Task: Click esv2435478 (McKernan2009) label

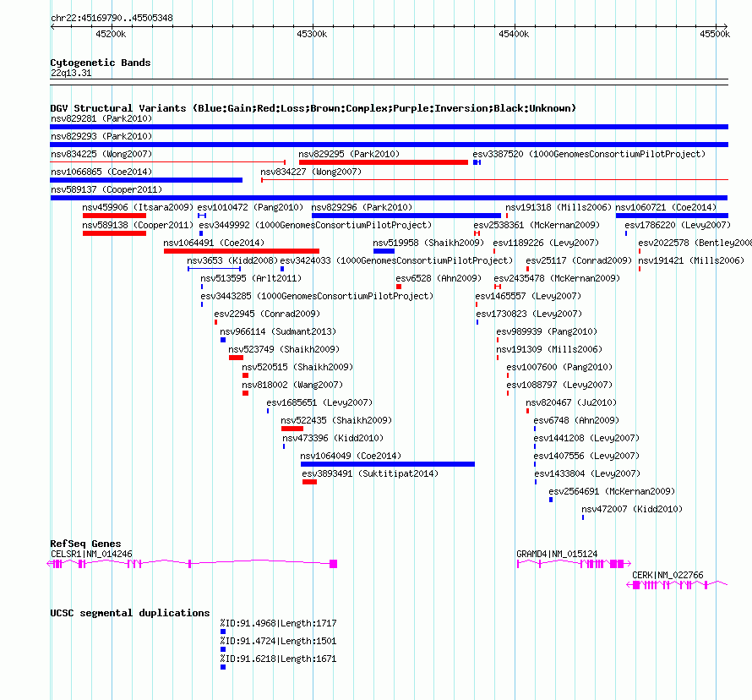Action: tap(557, 278)
